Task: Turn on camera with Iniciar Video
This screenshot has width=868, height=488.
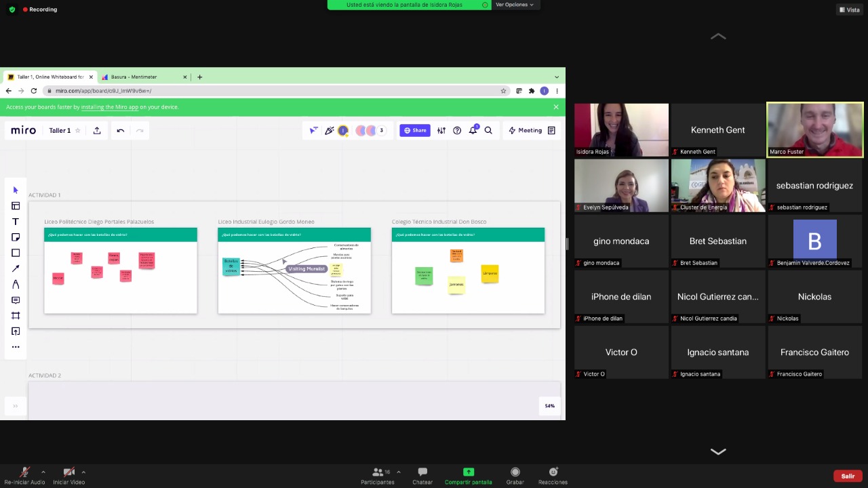Action: point(68,476)
